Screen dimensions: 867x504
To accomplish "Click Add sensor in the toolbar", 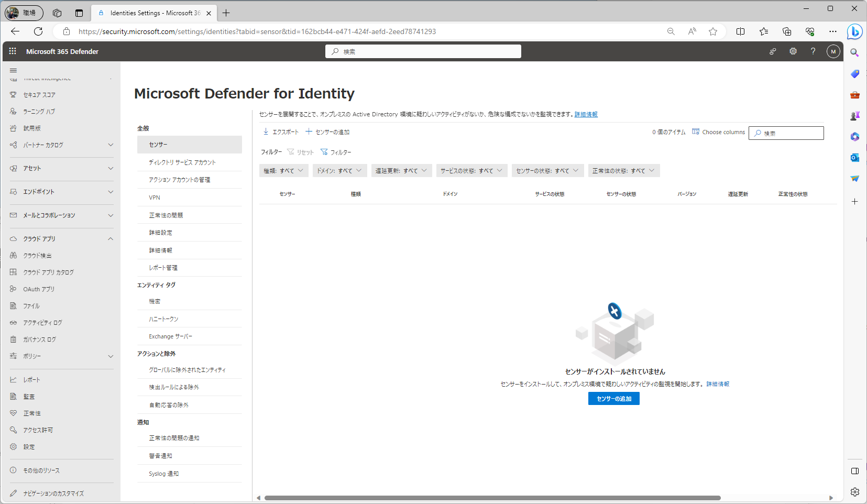I will click(x=327, y=132).
